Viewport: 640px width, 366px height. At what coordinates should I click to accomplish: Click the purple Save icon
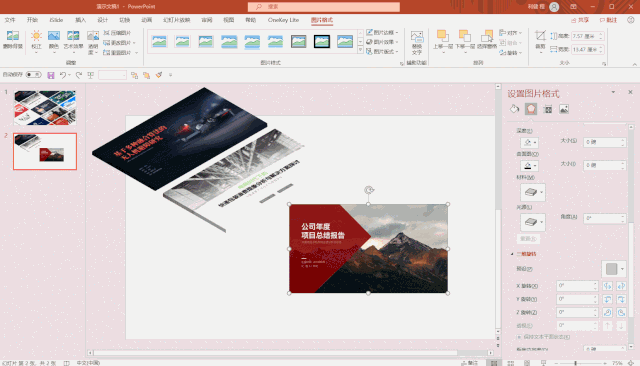51,75
